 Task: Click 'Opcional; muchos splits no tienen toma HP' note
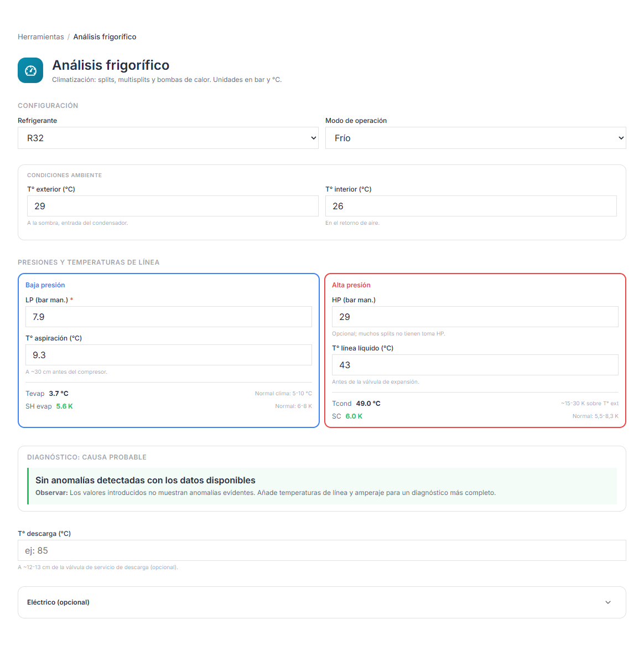click(388, 334)
